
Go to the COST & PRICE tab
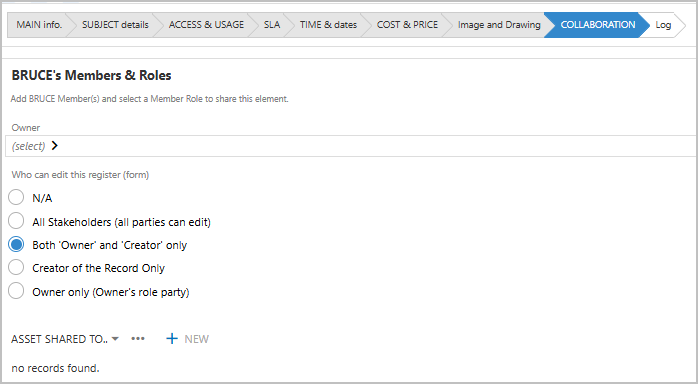[407, 25]
